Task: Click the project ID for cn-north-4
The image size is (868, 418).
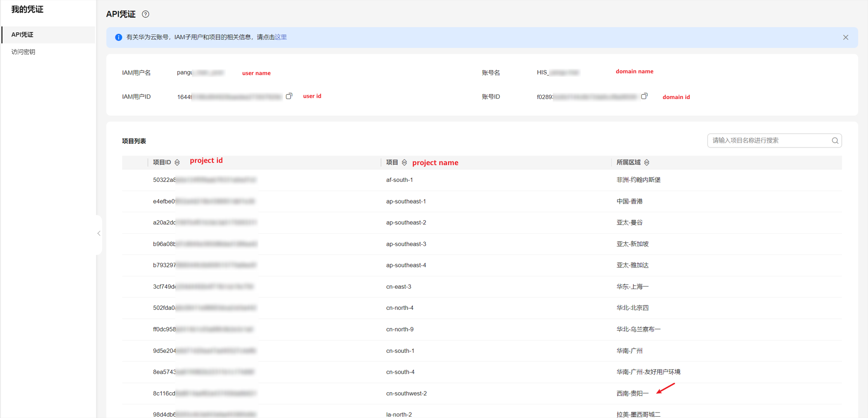Action: (204, 308)
